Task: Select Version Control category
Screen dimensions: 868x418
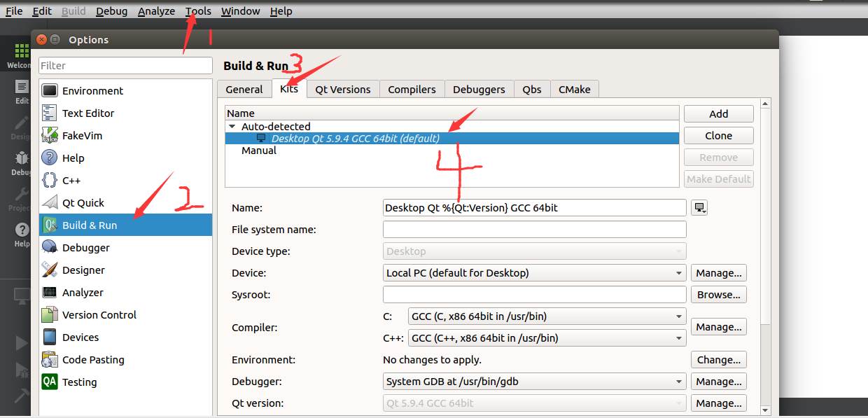Action: pyautogui.click(x=125, y=315)
